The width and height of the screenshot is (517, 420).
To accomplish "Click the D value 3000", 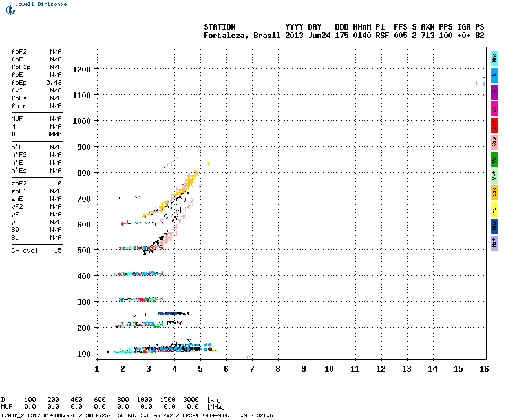I will click(54, 134).
